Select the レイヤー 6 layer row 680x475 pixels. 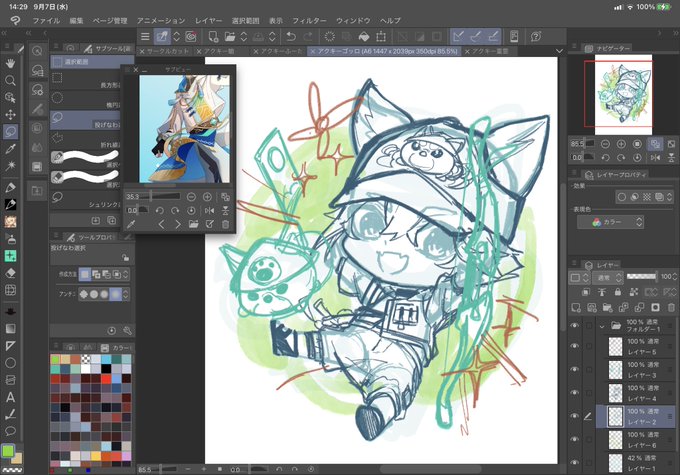tap(635, 439)
